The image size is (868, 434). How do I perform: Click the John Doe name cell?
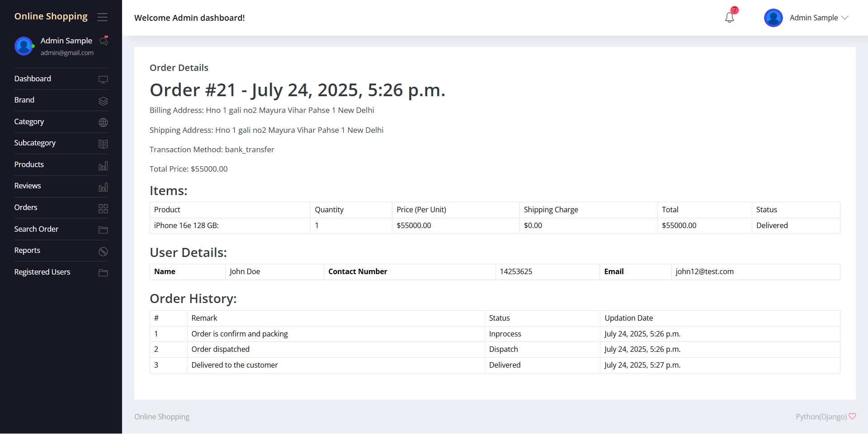274,272
